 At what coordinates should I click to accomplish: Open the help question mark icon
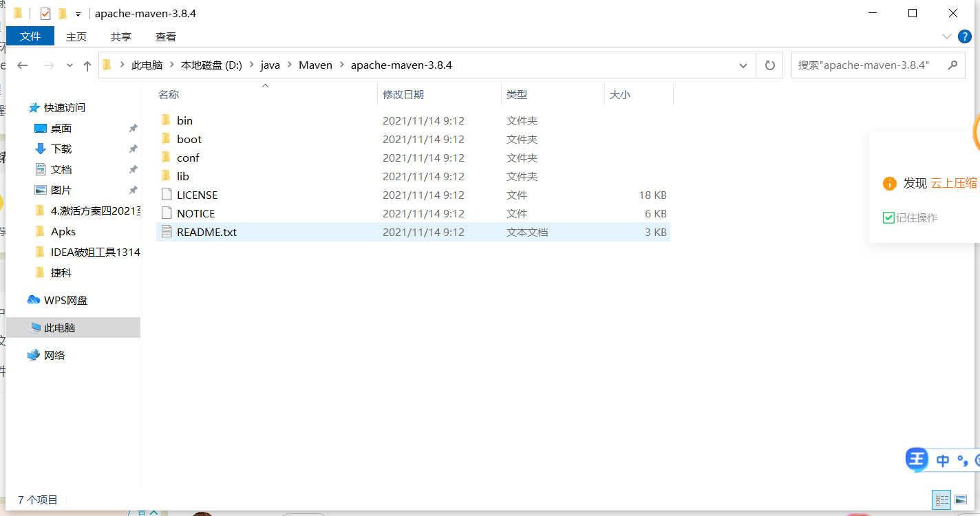pos(966,36)
